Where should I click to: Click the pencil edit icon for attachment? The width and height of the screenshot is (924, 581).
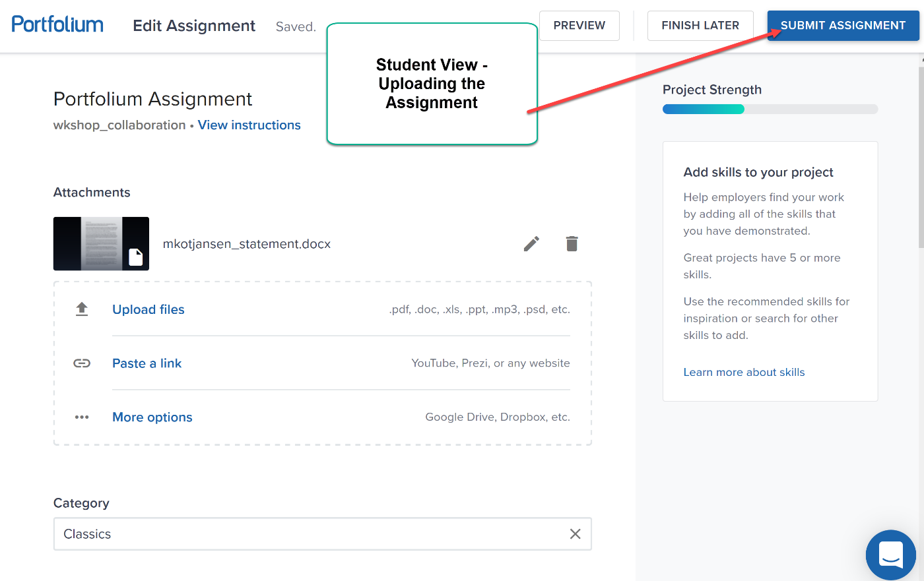[x=531, y=244]
